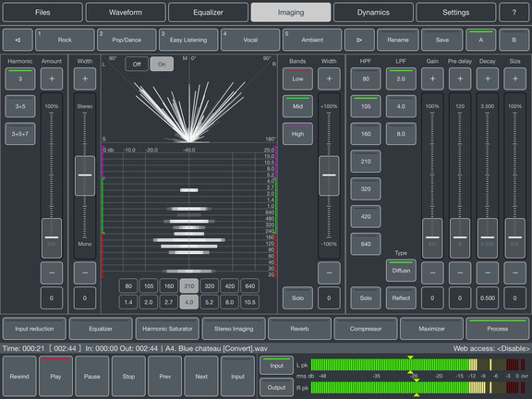Switch to comparison slot A
532x399 pixels.
pos(481,40)
